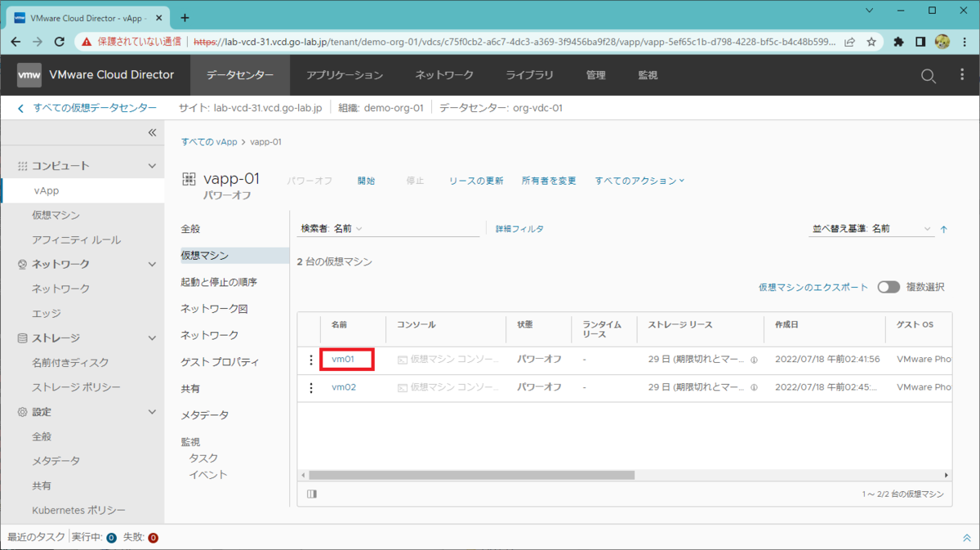Open the browser extensions puzzle icon
Viewport: 980px width, 550px height.
(x=899, y=41)
